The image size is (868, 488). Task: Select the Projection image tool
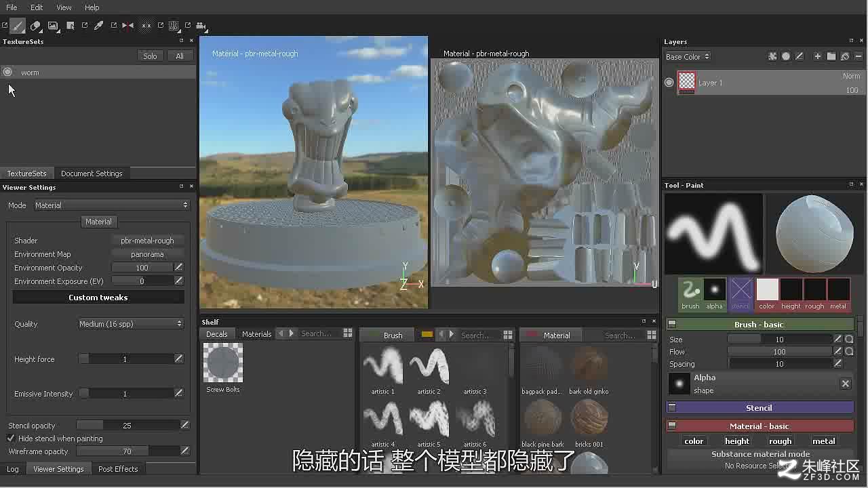click(53, 26)
